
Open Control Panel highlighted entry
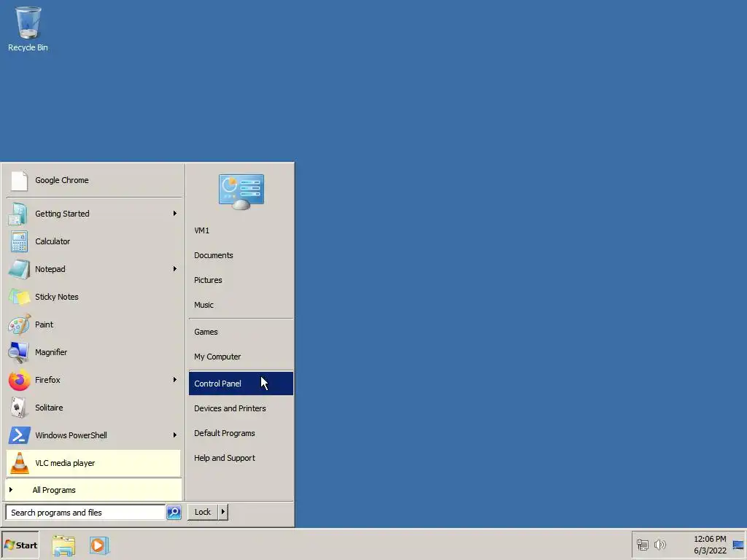[x=241, y=384]
